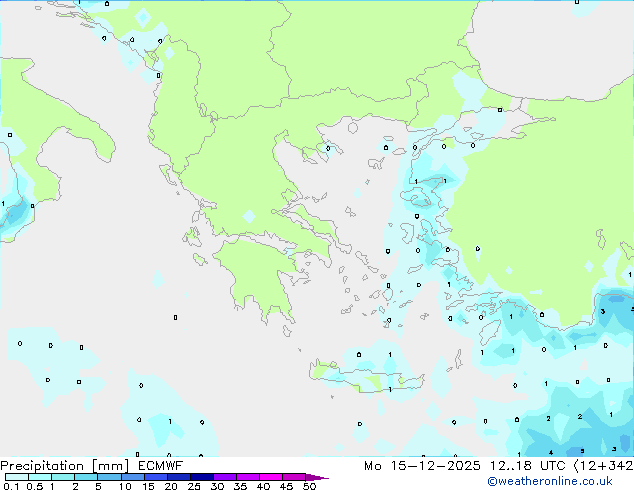Click the '10' legend scale label
This screenshot has height=490, width=634.
125,486
